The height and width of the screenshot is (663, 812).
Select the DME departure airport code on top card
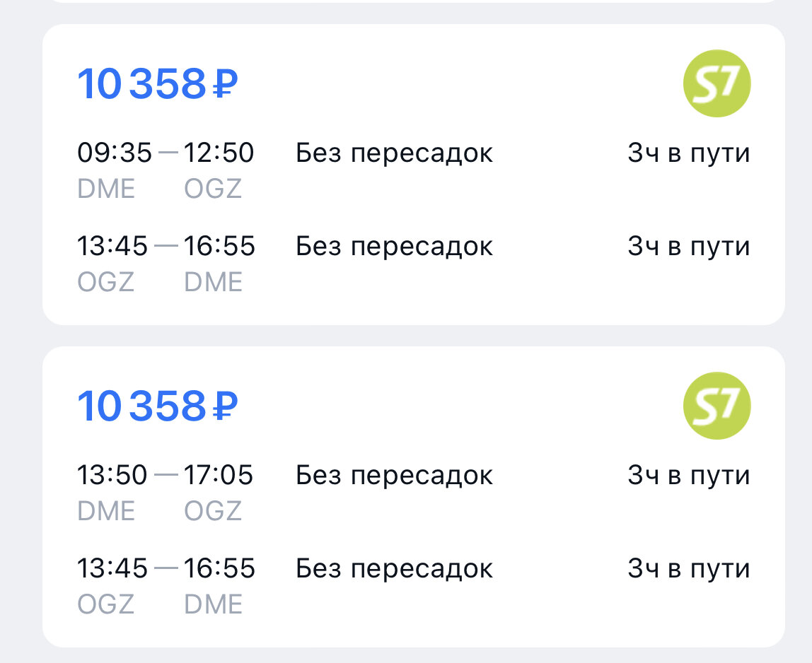pyautogui.click(x=107, y=188)
